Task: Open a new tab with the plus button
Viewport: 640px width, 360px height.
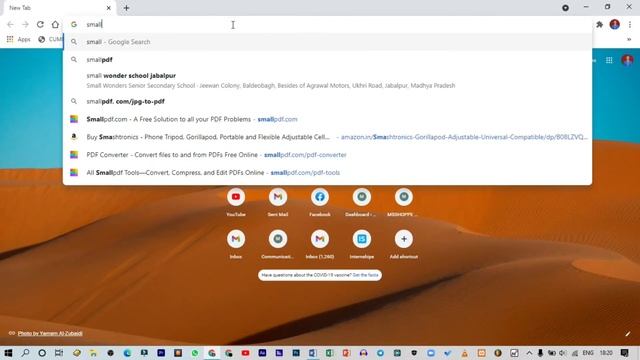Action: 126,8
